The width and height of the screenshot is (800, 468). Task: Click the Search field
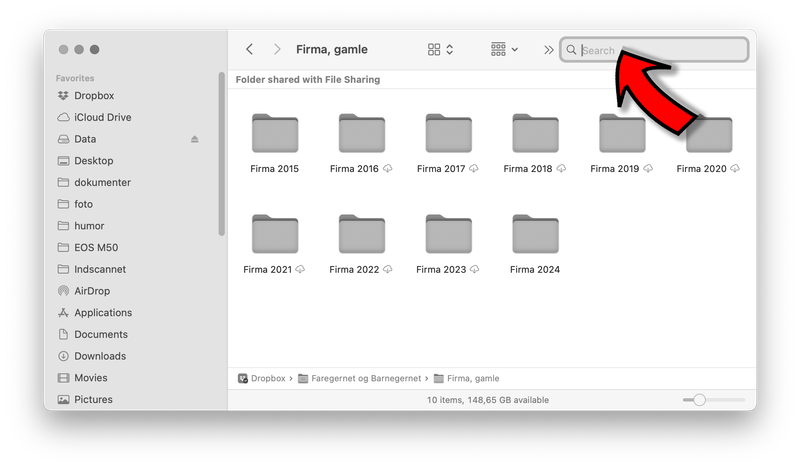tap(660, 50)
